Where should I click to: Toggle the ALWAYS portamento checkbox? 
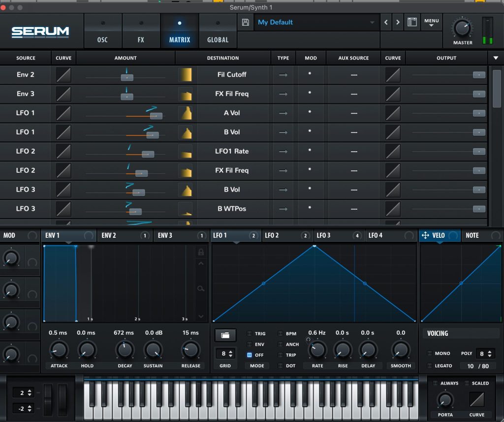coord(435,383)
